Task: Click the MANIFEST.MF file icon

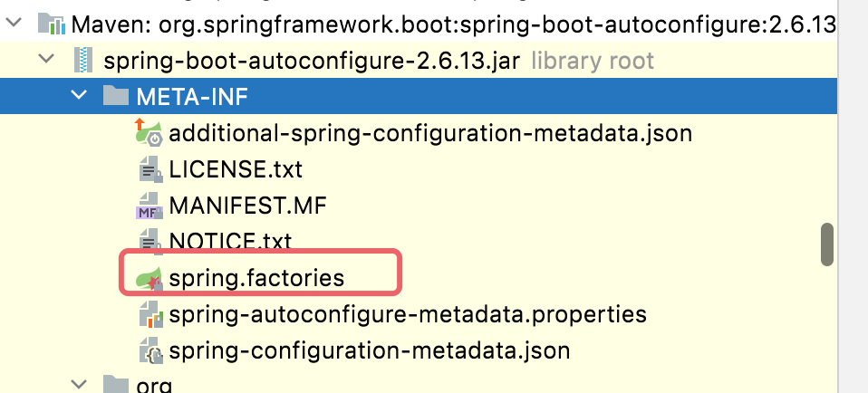Action: 148,206
